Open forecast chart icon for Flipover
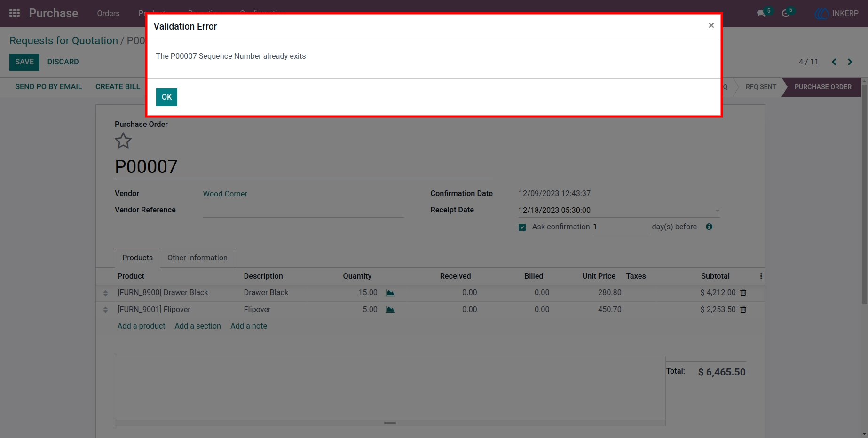868x438 pixels. (x=390, y=310)
